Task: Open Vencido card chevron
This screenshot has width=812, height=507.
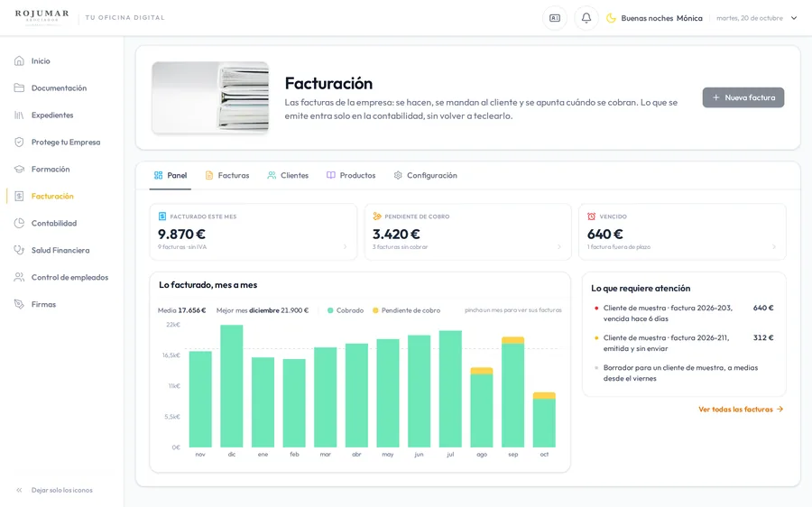Action: tap(774, 247)
